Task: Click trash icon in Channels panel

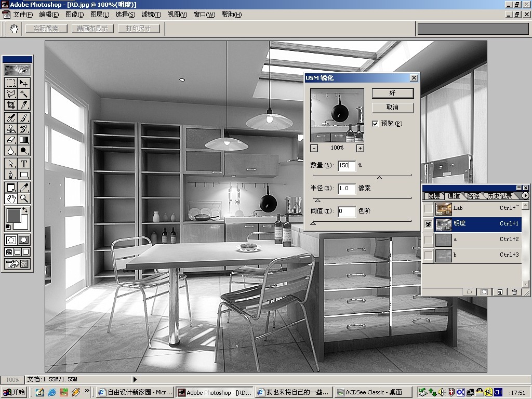Action: (x=514, y=292)
